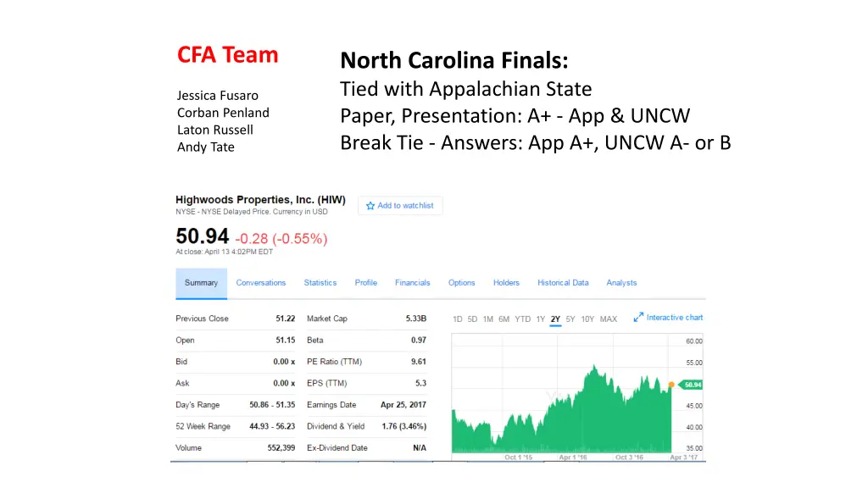Switch chart range to YTD
Screen dimensions: 868x488
[522, 319]
